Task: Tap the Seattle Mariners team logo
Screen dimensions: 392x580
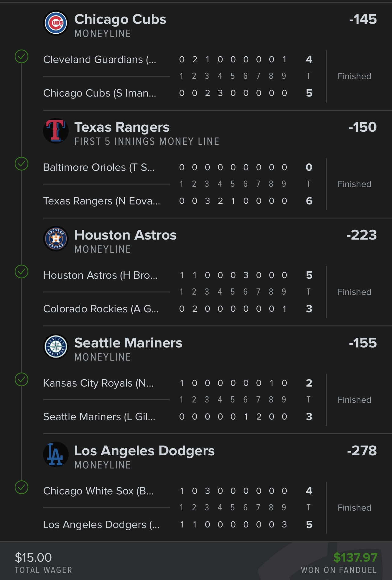Action: point(56,347)
